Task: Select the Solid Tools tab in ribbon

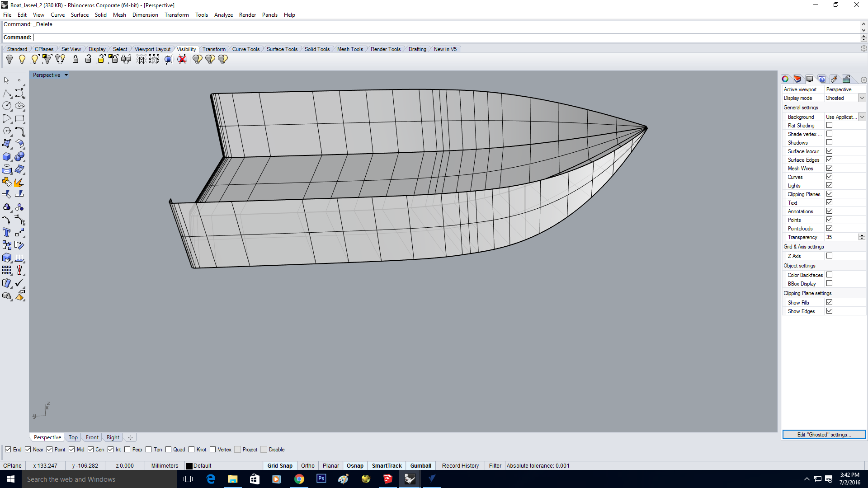Action: pyautogui.click(x=316, y=49)
